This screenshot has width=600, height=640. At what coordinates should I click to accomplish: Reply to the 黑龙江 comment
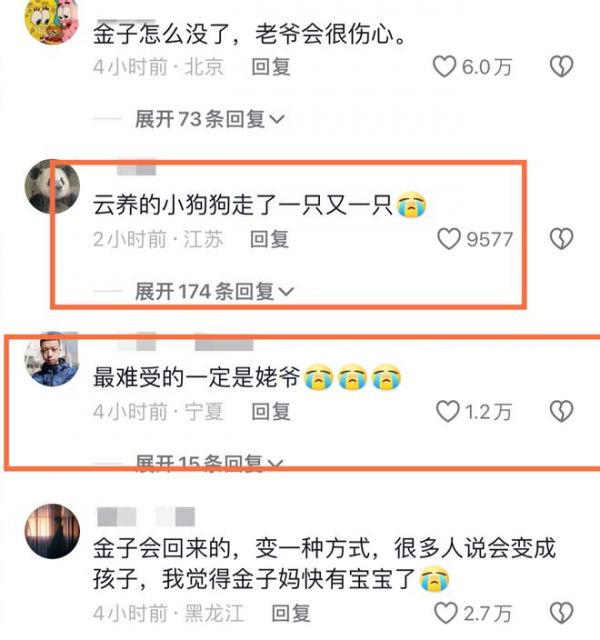pos(291,613)
